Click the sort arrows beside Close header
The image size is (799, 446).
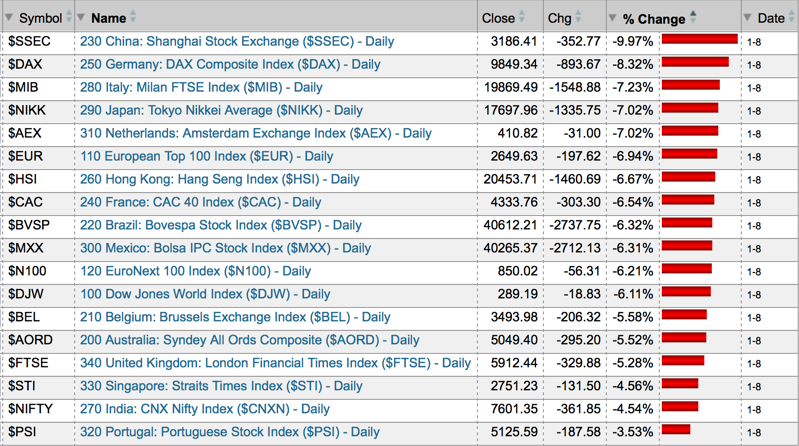pos(522,18)
